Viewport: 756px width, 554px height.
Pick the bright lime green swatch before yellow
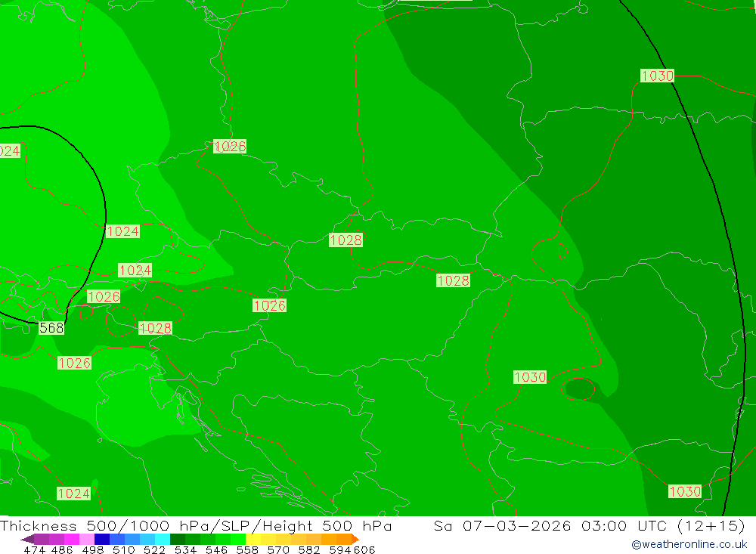pos(238,539)
